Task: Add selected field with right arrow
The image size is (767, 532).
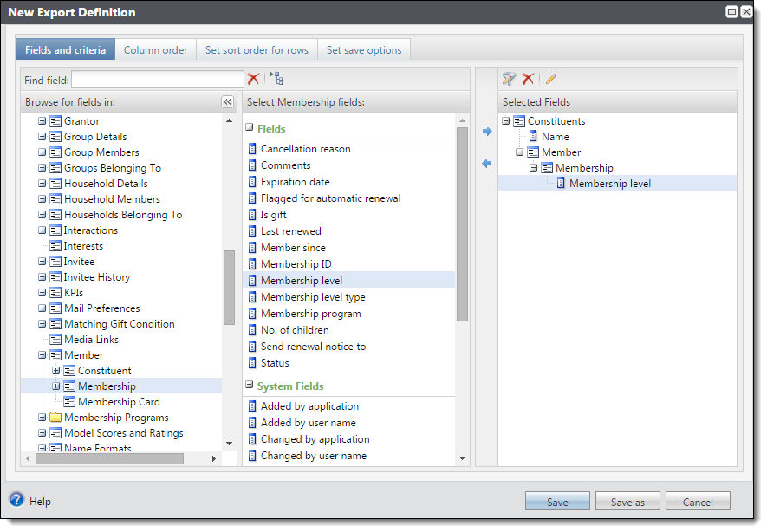Action: tap(487, 131)
